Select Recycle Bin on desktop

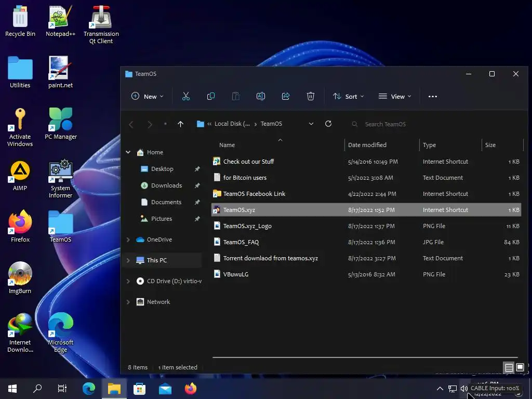point(20,21)
